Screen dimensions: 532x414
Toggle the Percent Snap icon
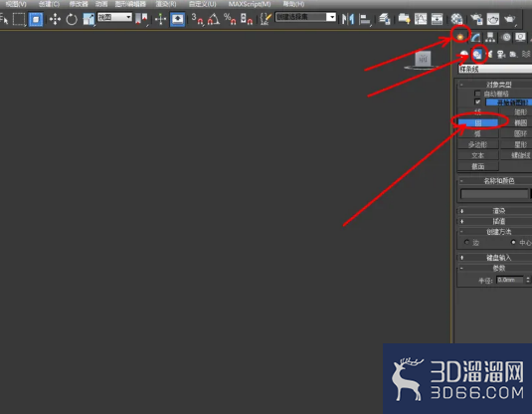tap(230, 19)
